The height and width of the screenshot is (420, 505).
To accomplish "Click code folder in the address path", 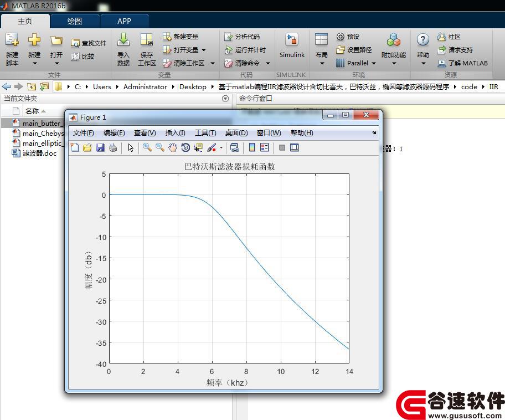I will pyautogui.click(x=469, y=86).
